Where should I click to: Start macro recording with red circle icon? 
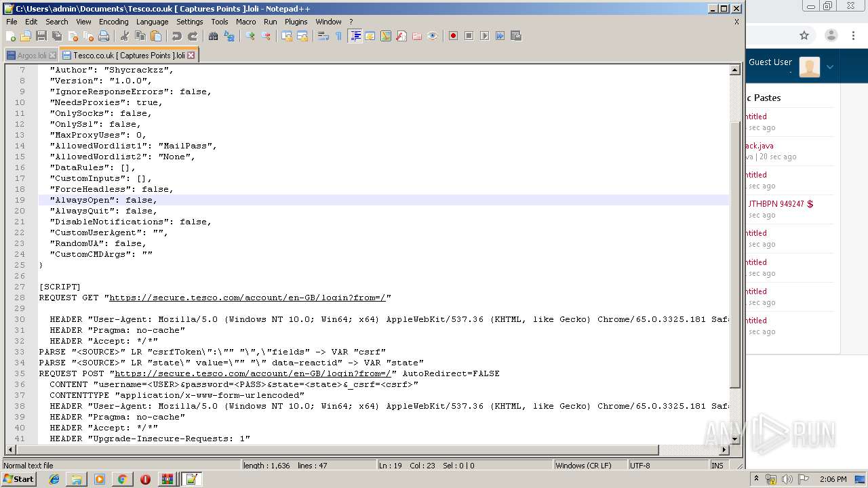(x=453, y=36)
